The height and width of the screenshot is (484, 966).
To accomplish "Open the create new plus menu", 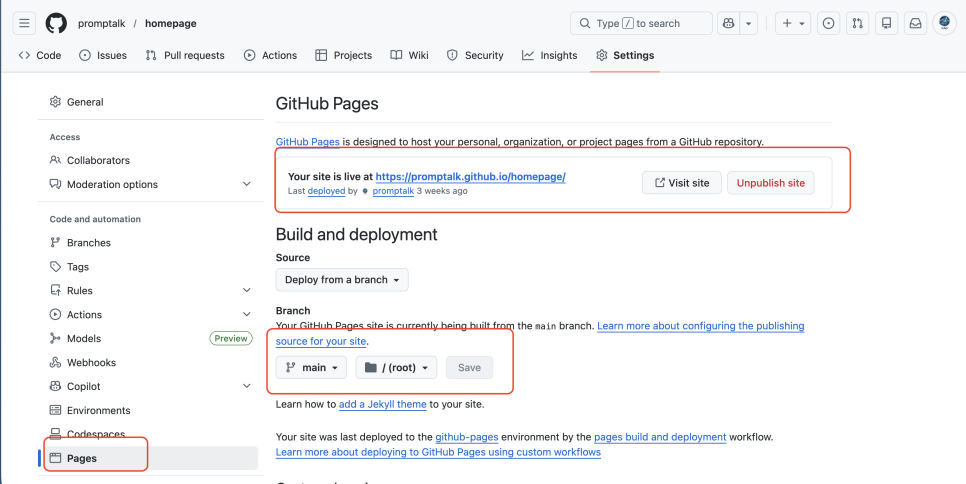I will pyautogui.click(x=793, y=23).
